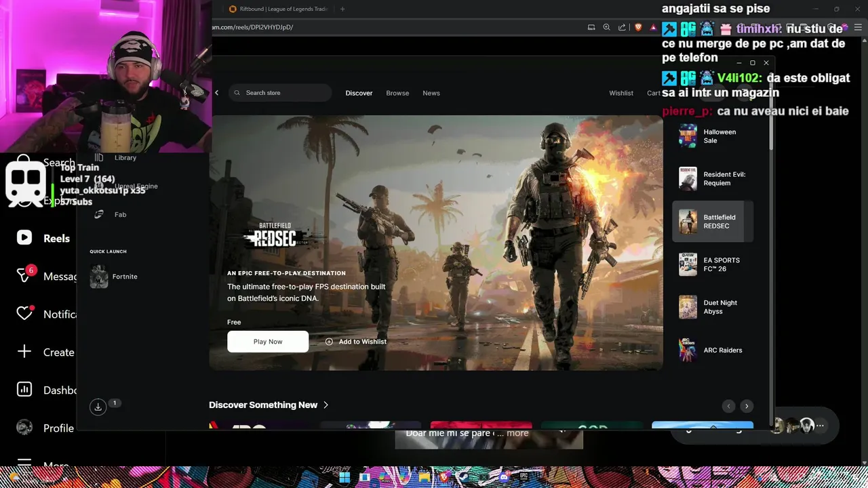Expand the Discover Something New section
The image size is (868, 488).
pos(269,405)
